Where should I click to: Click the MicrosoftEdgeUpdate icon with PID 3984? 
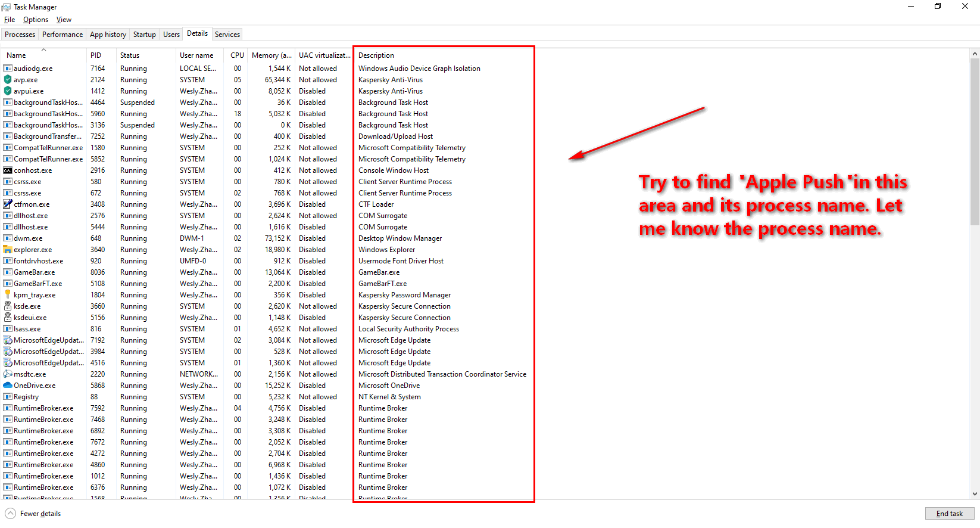point(8,352)
